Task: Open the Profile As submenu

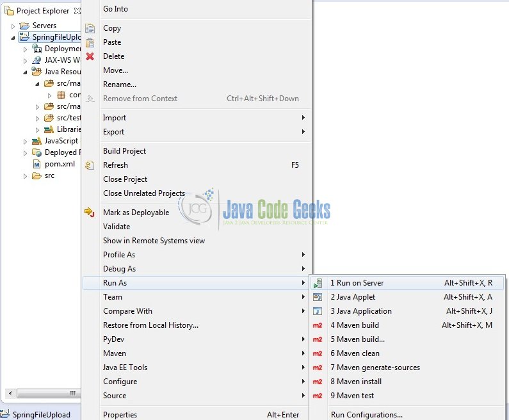Action: (204, 255)
